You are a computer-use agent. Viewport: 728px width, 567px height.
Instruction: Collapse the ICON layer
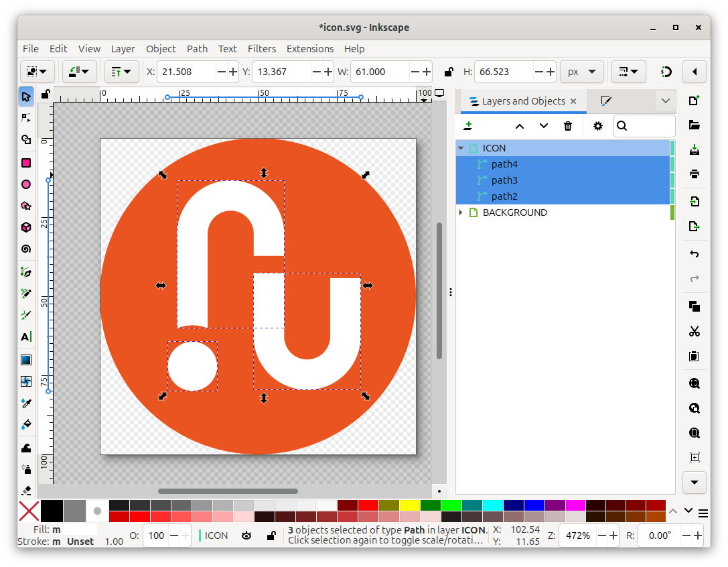coord(461,148)
